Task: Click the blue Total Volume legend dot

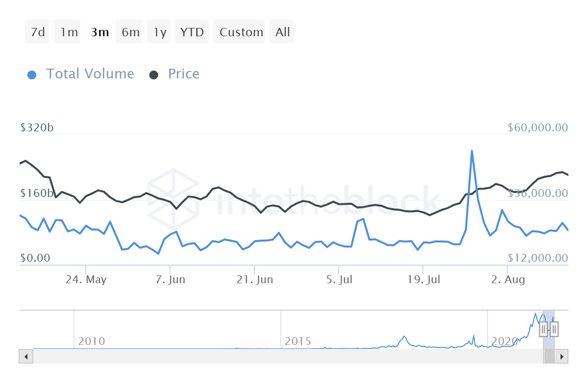Action: click(32, 75)
